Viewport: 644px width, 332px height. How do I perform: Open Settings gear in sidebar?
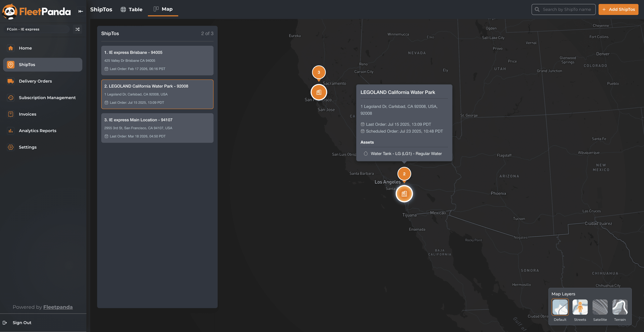(11, 147)
